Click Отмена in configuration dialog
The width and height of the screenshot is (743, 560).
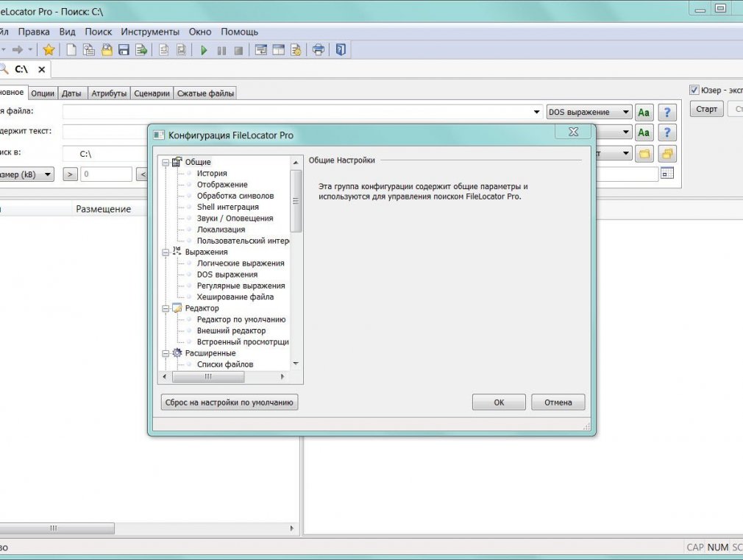[558, 402]
